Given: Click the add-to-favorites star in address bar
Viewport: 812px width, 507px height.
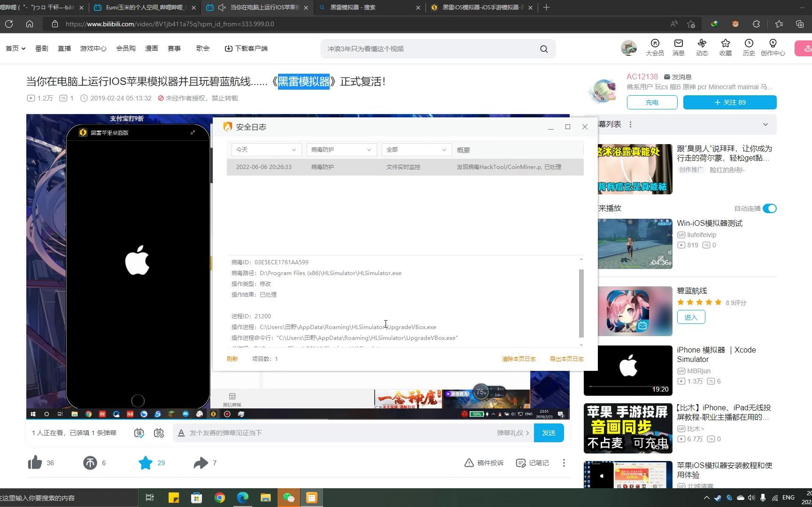Looking at the screenshot, I should click(x=691, y=24).
